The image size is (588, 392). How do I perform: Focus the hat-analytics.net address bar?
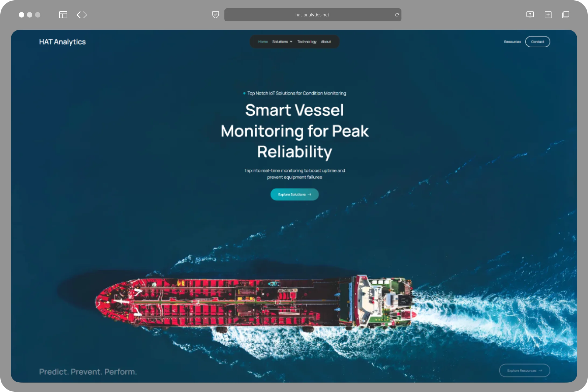313,15
